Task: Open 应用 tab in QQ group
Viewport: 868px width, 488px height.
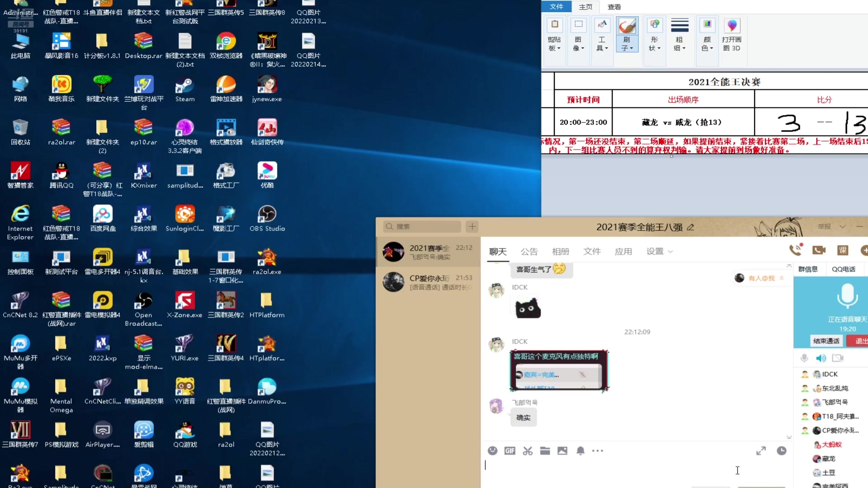Action: click(623, 251)
